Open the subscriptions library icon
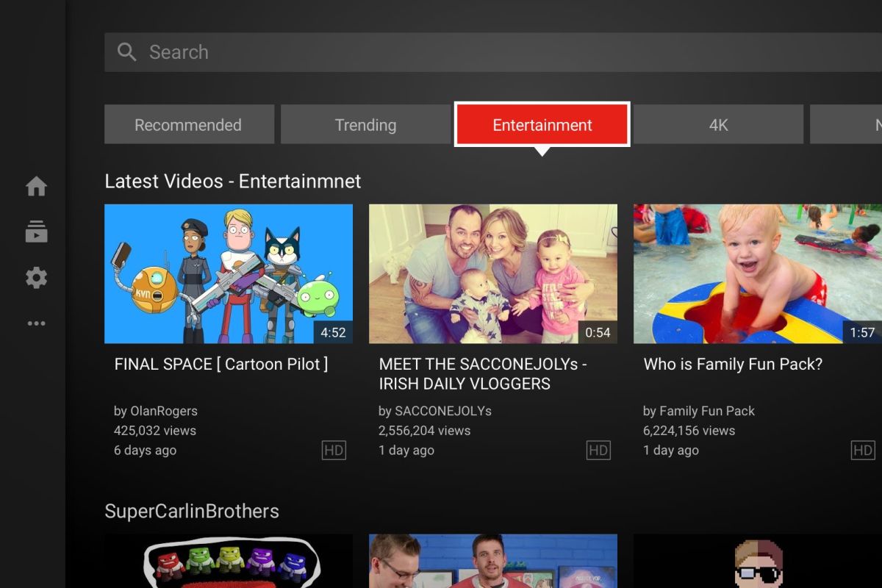882x588 pixels. click(x=36, y=232)
